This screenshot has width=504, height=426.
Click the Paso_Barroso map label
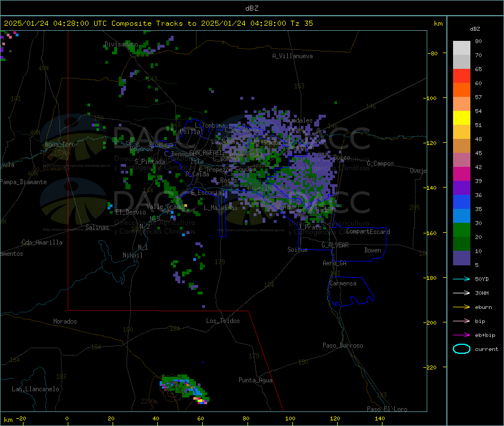(x=343, y=345)
